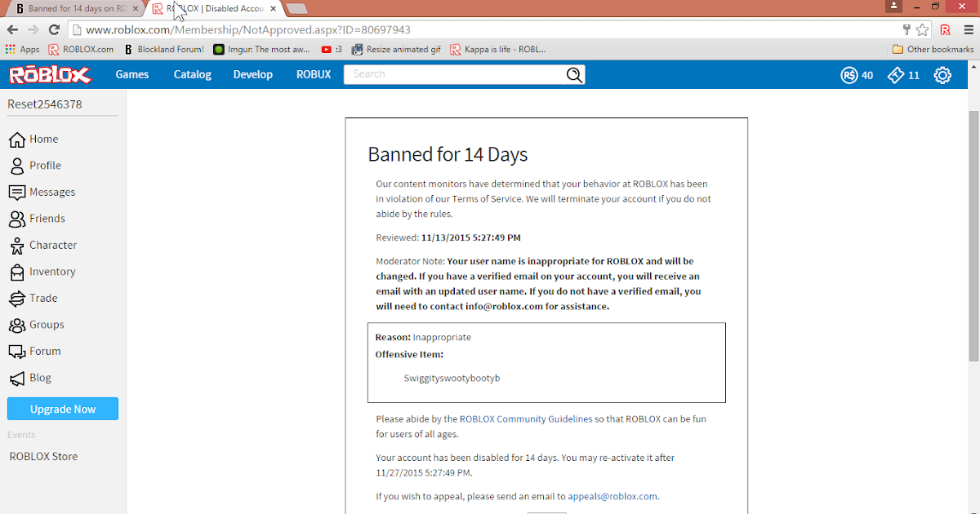Click the Messages icon in sidebar
The width and height of the screenshot is (980, 514).
point(16,193)
